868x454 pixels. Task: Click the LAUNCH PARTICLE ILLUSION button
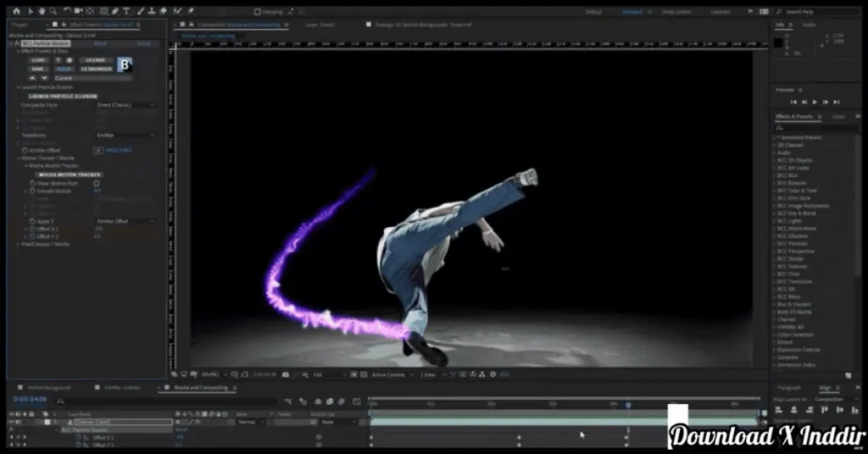[x=63, y=97]
